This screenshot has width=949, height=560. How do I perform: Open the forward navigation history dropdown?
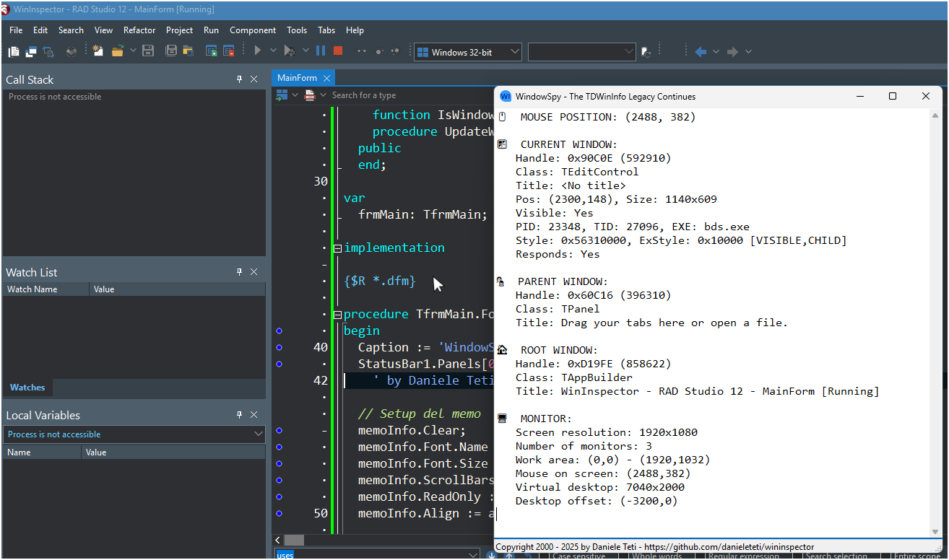[x=748, y=51]
